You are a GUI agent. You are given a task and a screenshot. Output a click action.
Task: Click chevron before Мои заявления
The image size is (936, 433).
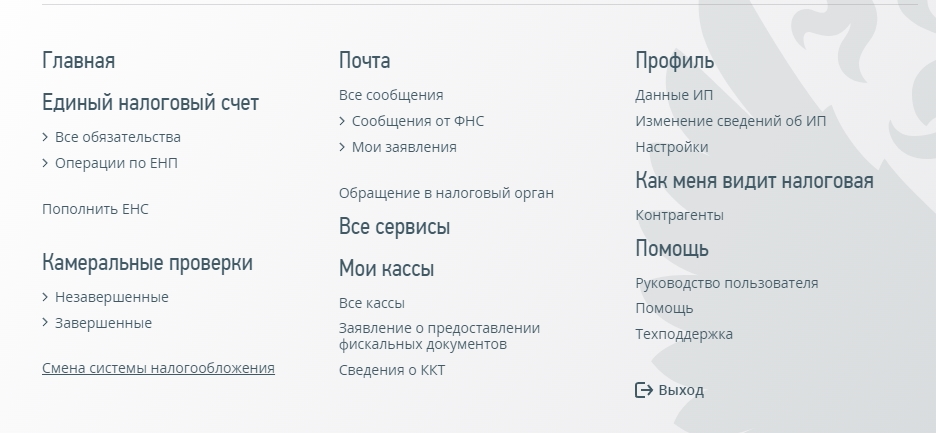coord(342,147)
